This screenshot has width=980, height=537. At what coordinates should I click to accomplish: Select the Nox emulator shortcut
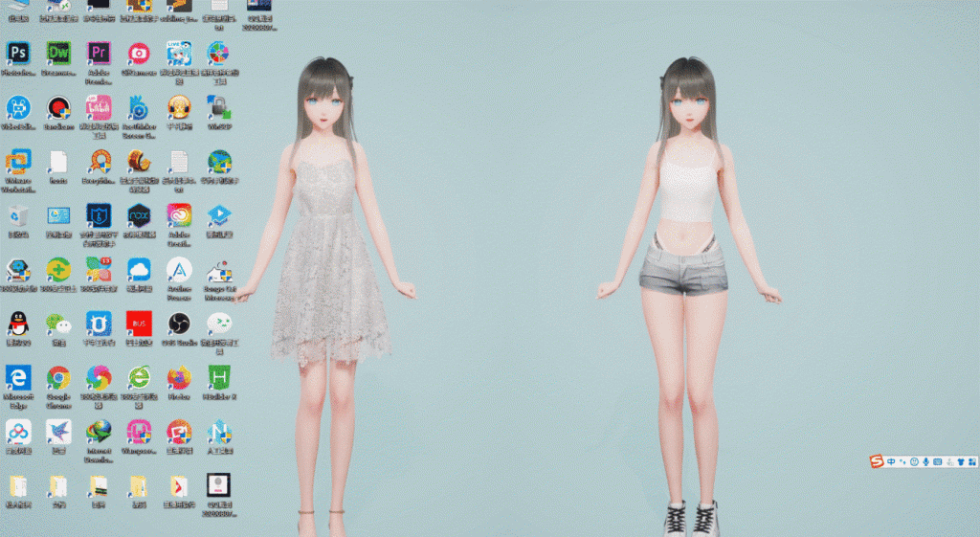(139, 215)
